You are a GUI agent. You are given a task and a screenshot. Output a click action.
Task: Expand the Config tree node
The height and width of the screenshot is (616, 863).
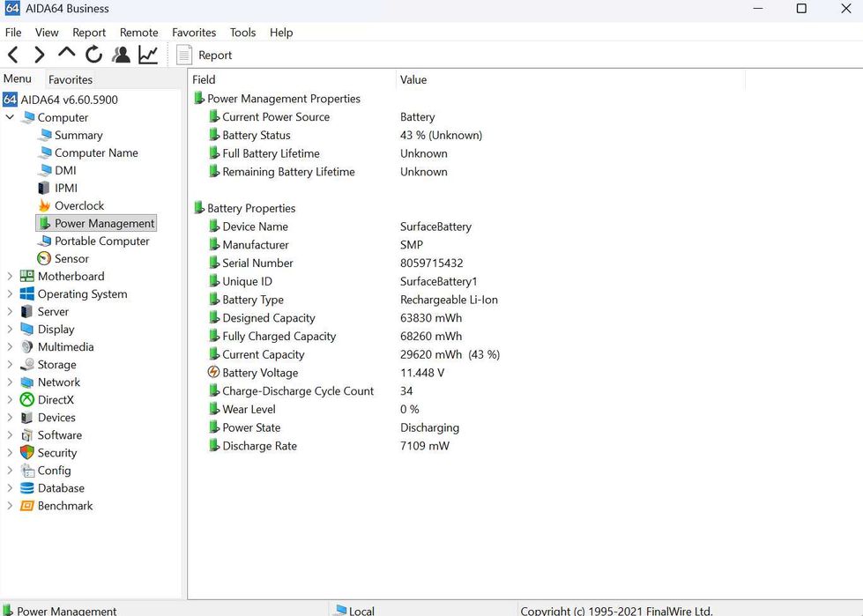[10, 471]
